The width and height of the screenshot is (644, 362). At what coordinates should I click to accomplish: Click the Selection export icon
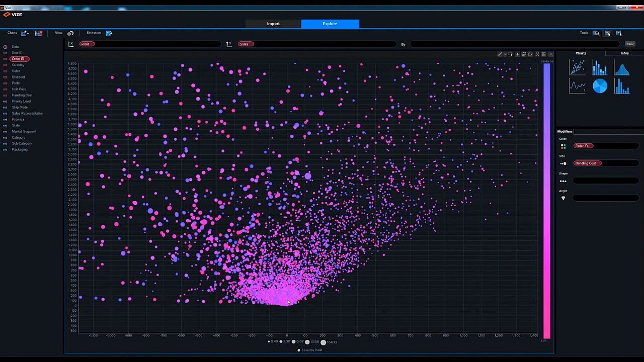109,33
